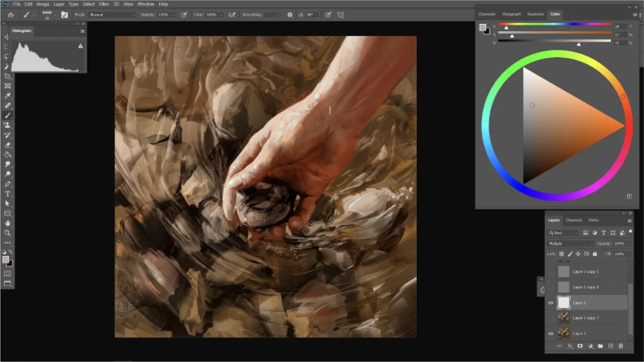The width and height of the screenshot is (644, 362).
Task: Expand the layer Fill dropdown arrow
Action: click(629, 254)
